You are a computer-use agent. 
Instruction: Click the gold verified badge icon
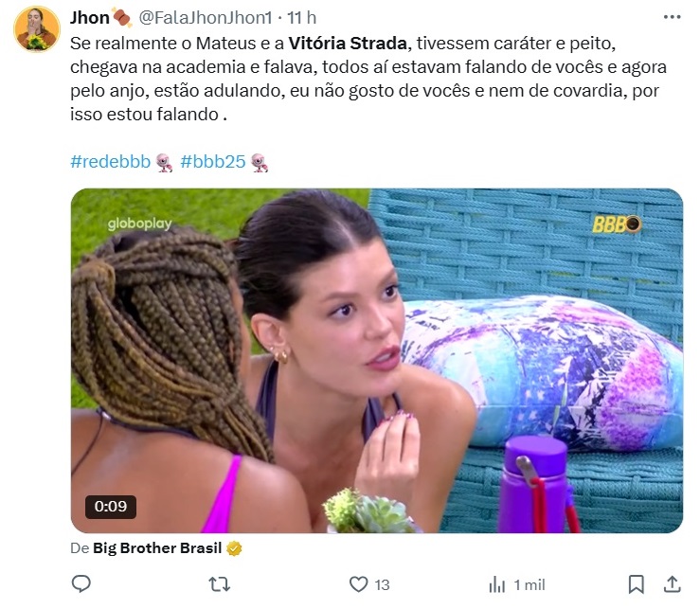point(234,548)
